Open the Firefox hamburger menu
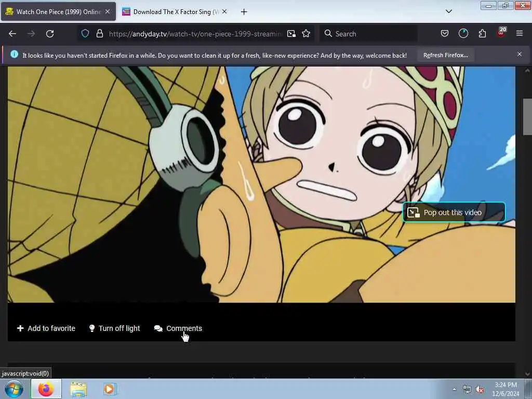532x399 pixels. [520, 33]
